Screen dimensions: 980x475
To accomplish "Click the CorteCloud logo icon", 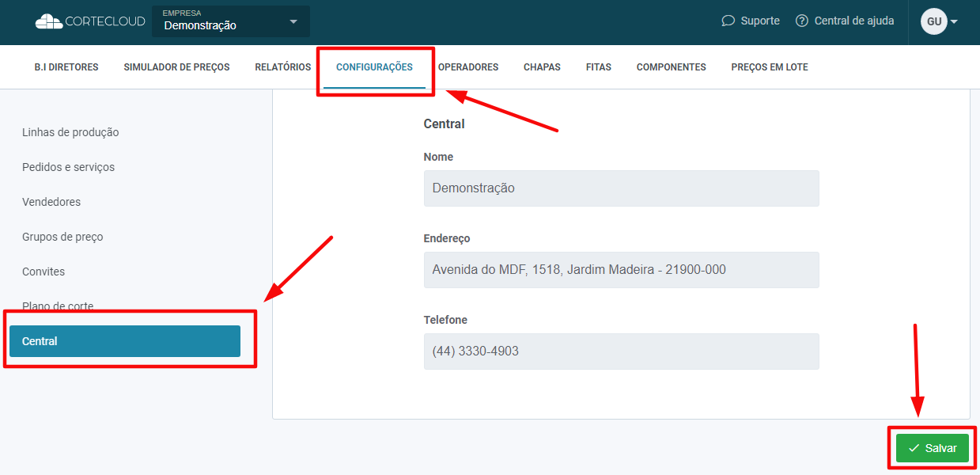I will tap(49, 21).
